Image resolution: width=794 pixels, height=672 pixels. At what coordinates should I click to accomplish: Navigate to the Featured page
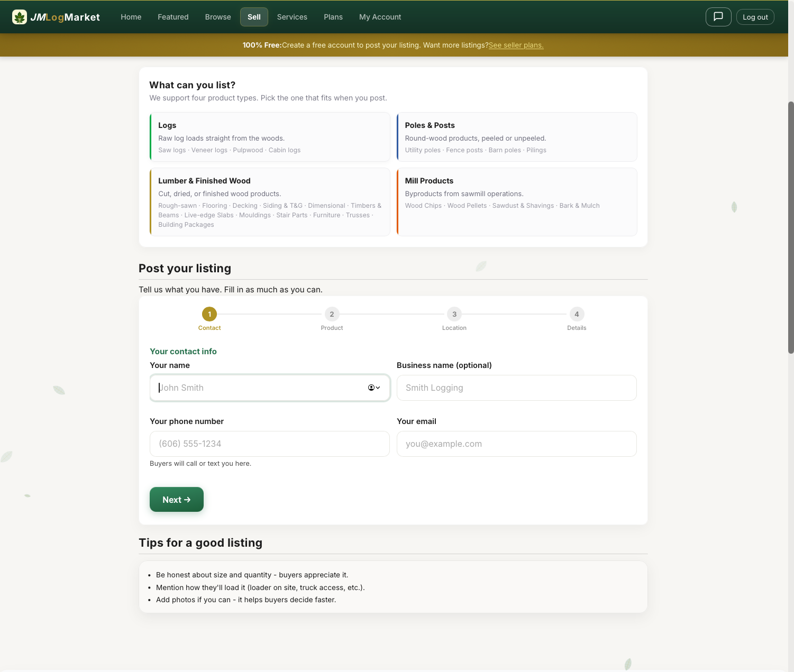click(173, 16)
